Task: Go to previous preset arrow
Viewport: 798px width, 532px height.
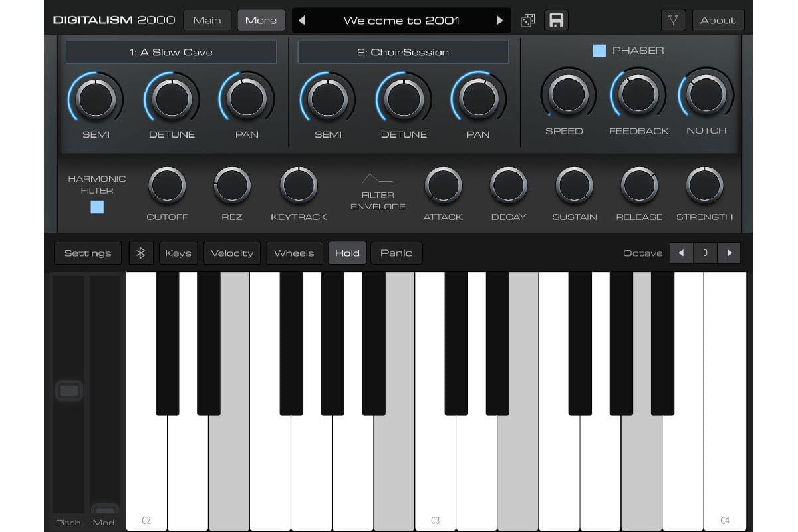Action: (301, 20)
